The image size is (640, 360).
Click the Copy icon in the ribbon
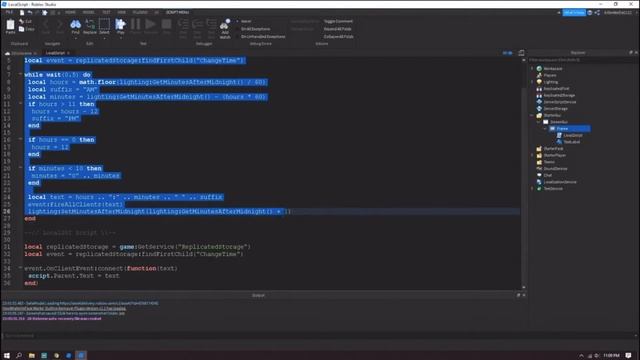tap(22, 29)
